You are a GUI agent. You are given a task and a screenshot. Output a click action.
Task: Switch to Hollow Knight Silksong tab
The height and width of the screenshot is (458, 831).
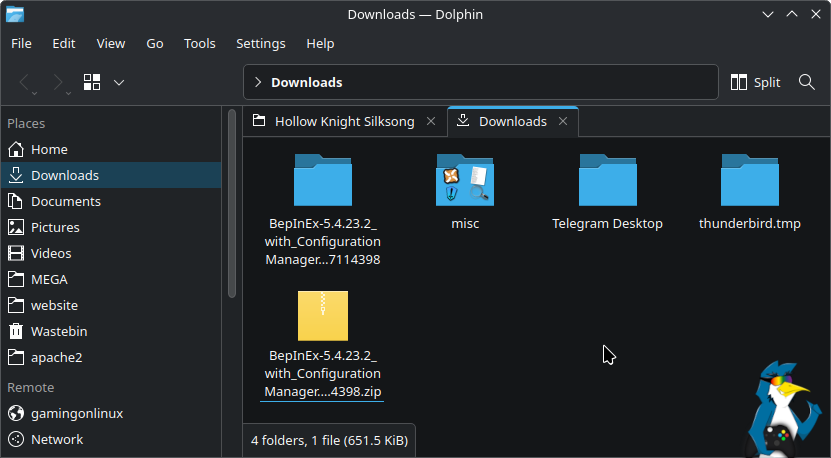pos(343,121)
